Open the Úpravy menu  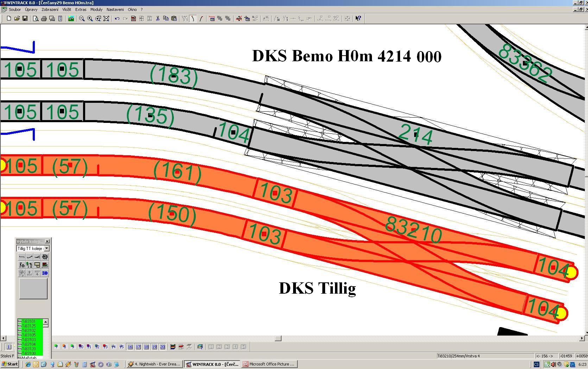[x=31, y=10]
